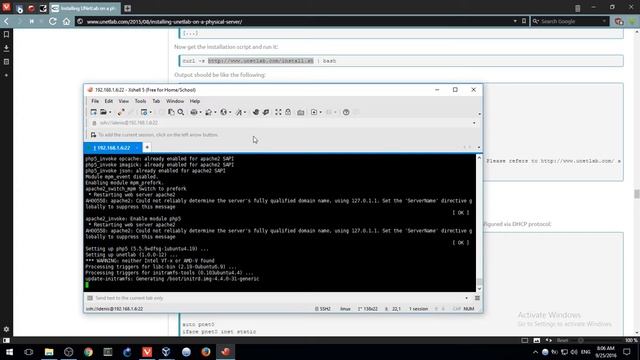This screenshot has height=360, width=640.
Task: Click the Copy/Paste clipboard icon in Xshell toolbar
Action: (171, 112)
